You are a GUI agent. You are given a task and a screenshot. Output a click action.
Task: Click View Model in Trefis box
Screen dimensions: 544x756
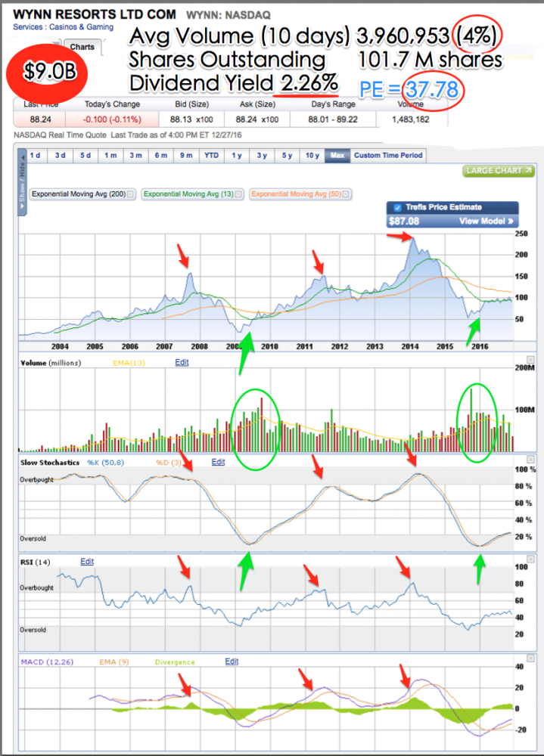click(x=486, y=222)
